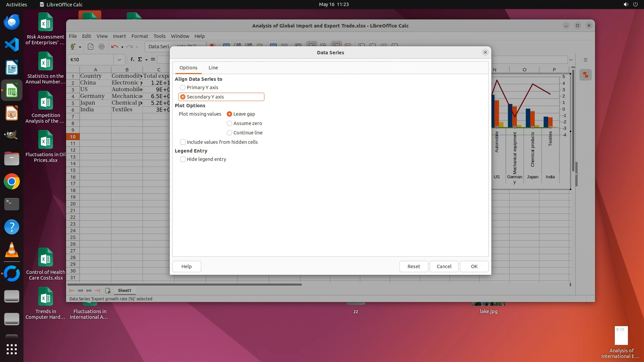Select Assume zero for missing values
This screenshot has height=362, width=644.
pos(229,123)
